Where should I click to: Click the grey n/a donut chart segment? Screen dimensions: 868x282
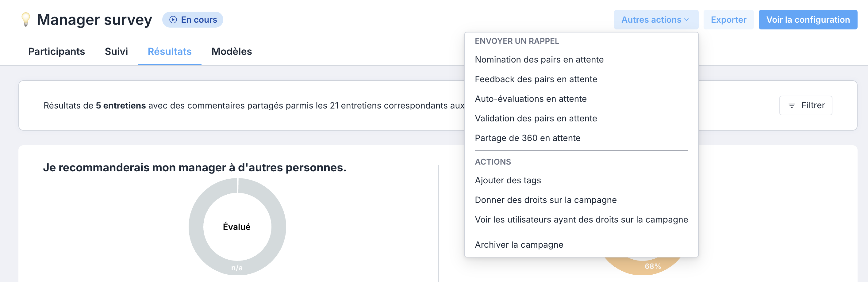click(x=237, y=268)
